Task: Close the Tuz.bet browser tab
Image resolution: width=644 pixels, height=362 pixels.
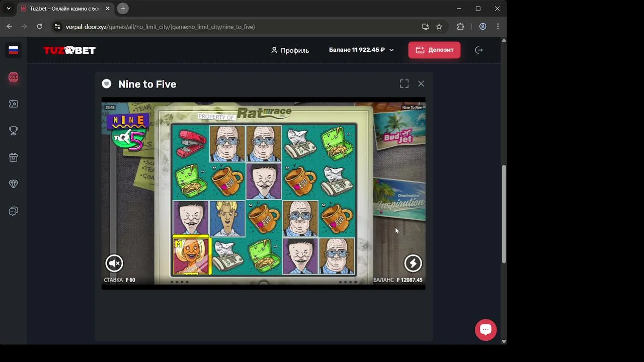Action: (107, 9)
